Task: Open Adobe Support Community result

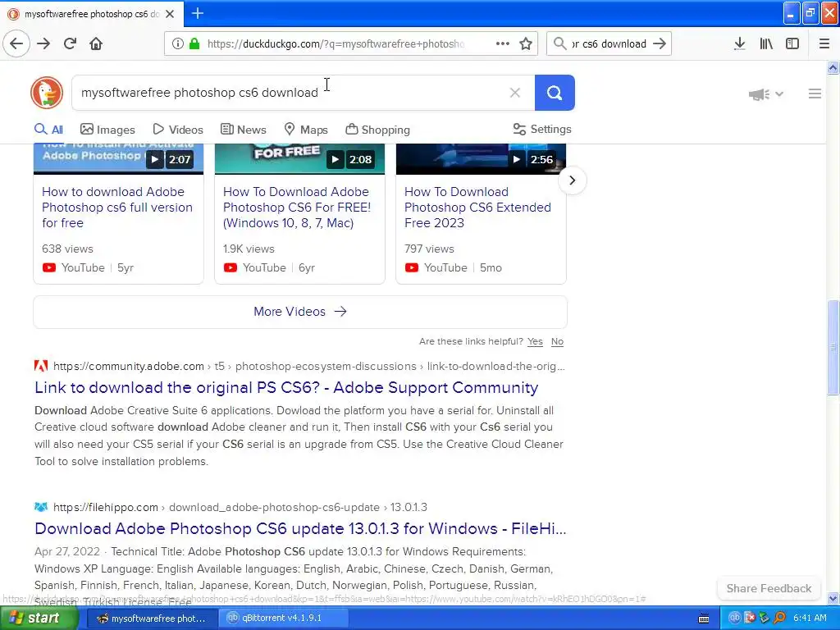Action: pyautogui.click(x=286, y=387)
